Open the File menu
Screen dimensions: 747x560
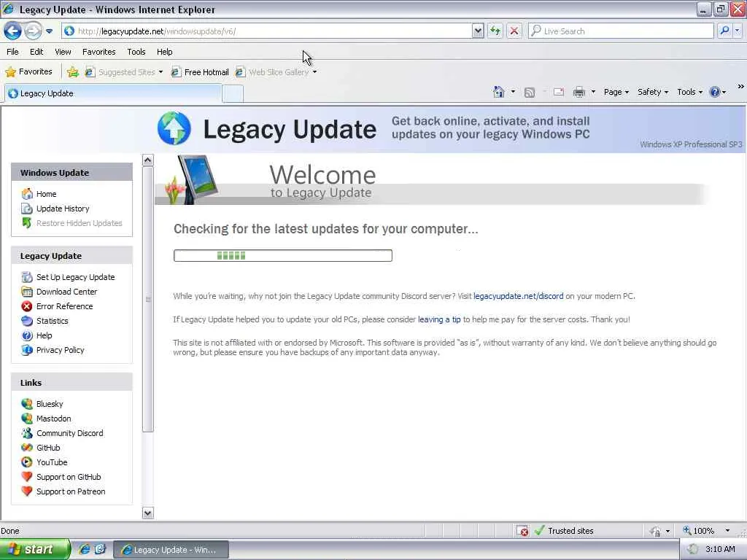click(12, 52)
